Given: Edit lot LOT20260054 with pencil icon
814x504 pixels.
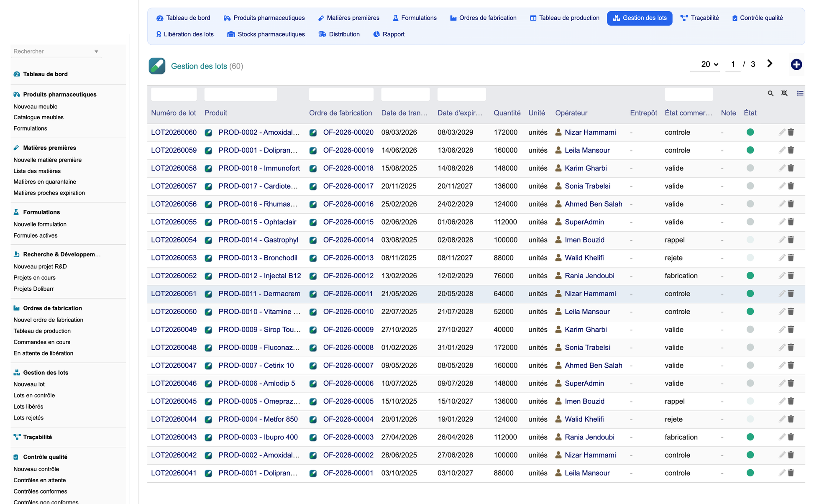Looking at the screenshot, I should (x=781, y=240).
